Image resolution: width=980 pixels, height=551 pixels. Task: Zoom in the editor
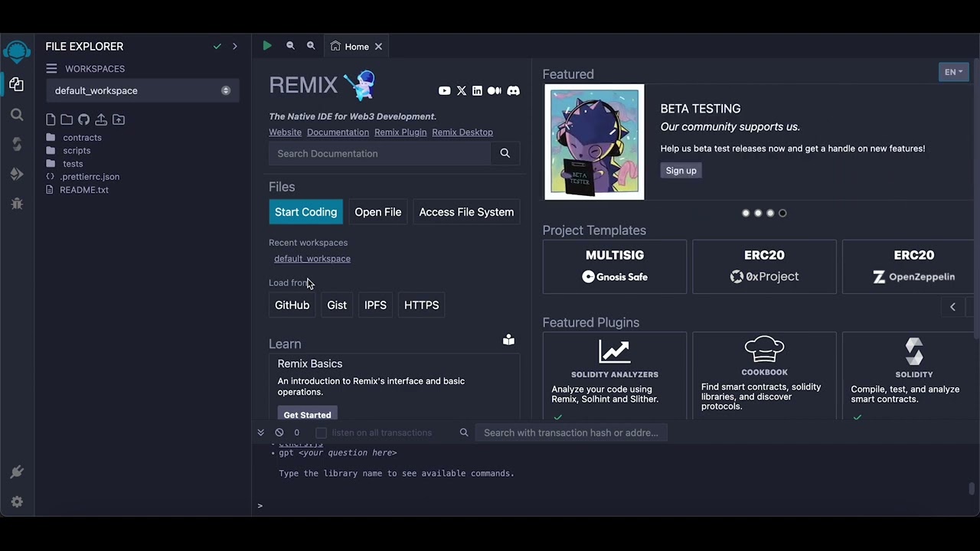pos(311,46)
